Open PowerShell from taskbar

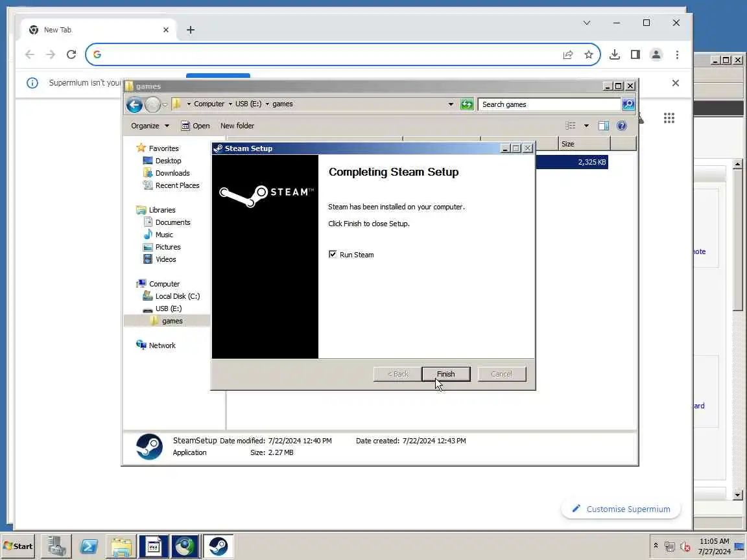tap(89, 546)
